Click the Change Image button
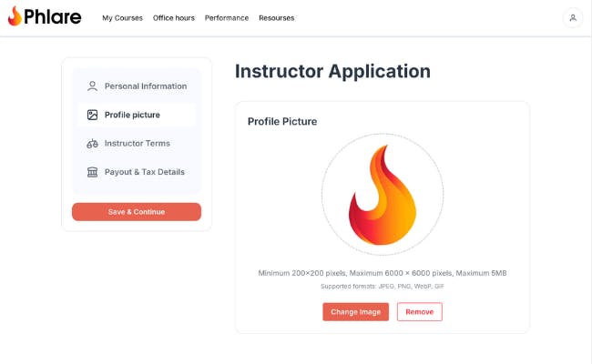This screenshot has width=592, height=364. tap(355, 312)
